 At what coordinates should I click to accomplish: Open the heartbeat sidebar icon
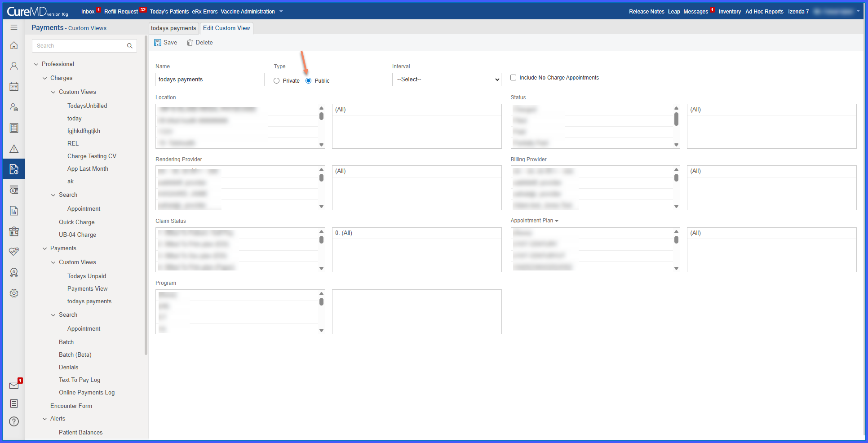pos(14,252)
